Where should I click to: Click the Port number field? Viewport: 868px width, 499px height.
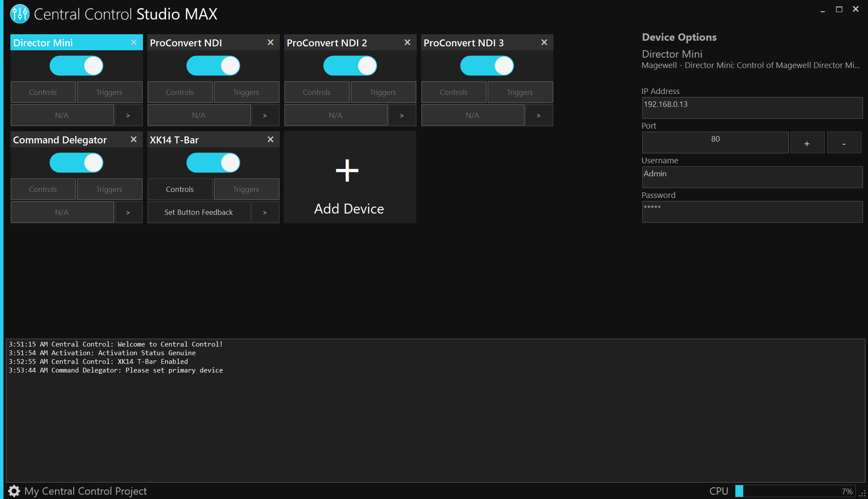tap(715, 143)
